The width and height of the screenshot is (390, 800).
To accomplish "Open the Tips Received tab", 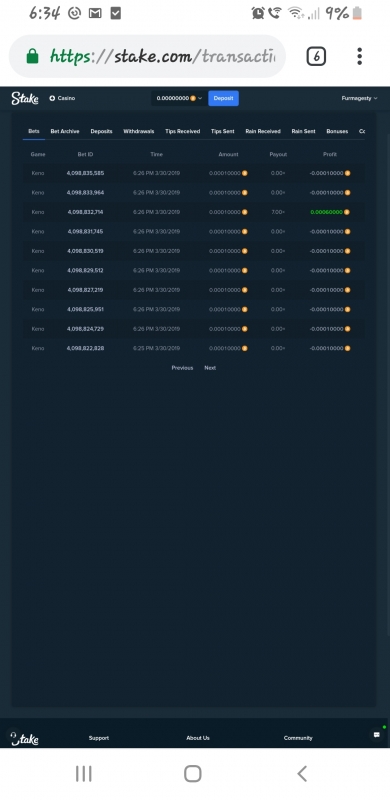I will click(x=183, y=131).
